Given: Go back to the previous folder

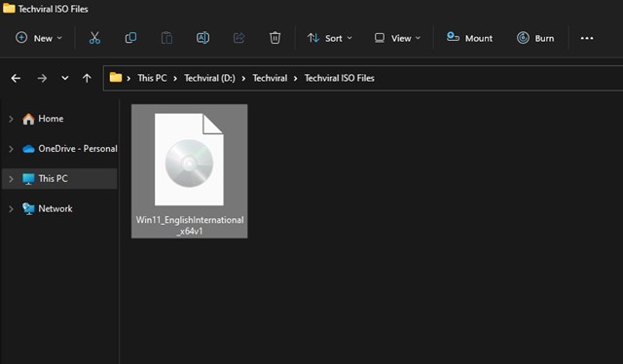Looking at the screenshot, I should click(16, 78).
